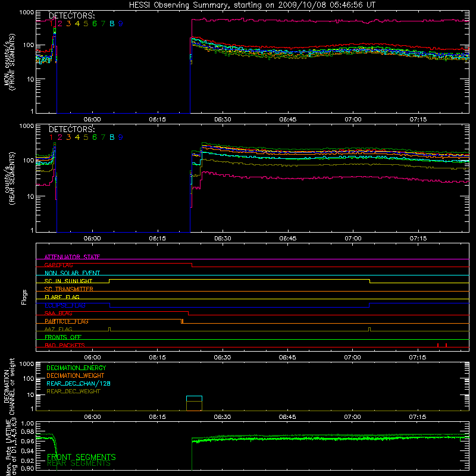
Task: Click the REAR_DEC_CHAN/128 legend entry
Action: tap(79, 383)
